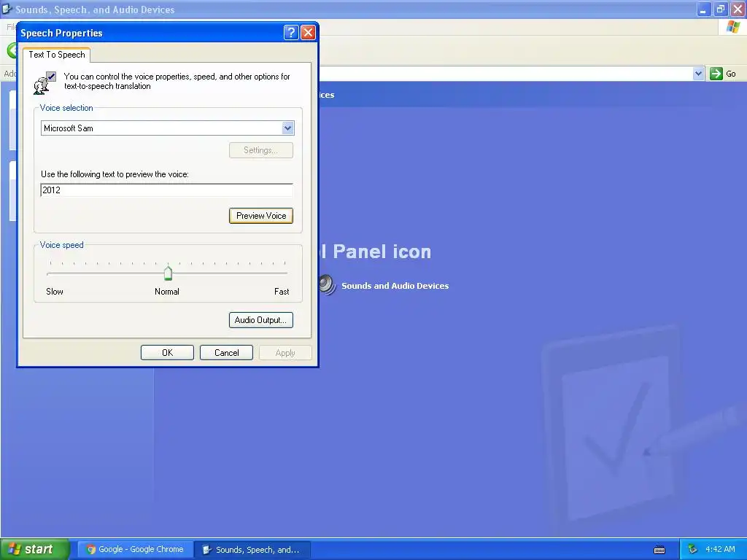
Task: Switch to Google Chrome taskbar item
Action: [x=135, y=550]
